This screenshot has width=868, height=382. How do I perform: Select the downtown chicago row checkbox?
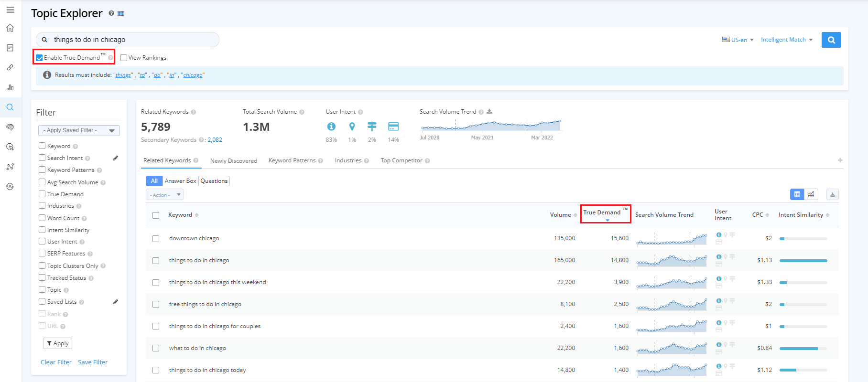(x=156, y=238)
